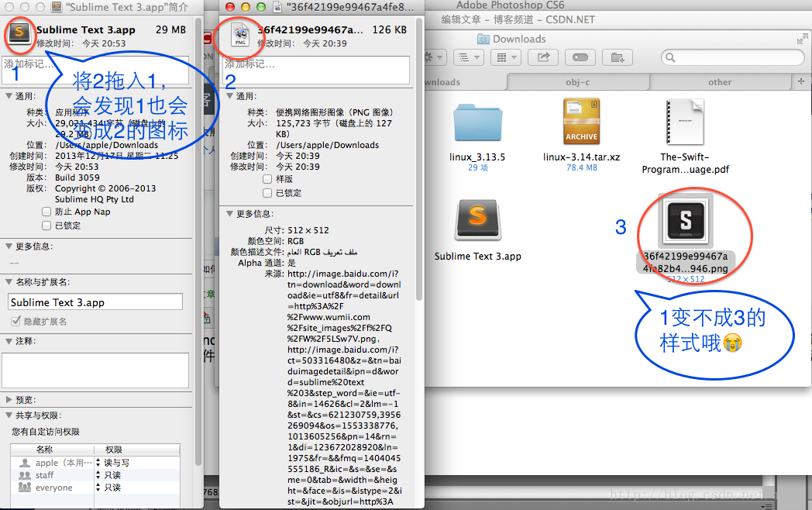Click the linux_3.13.5 file name label
The height and width of the screenshot is (510, 812).
(477, 157)
